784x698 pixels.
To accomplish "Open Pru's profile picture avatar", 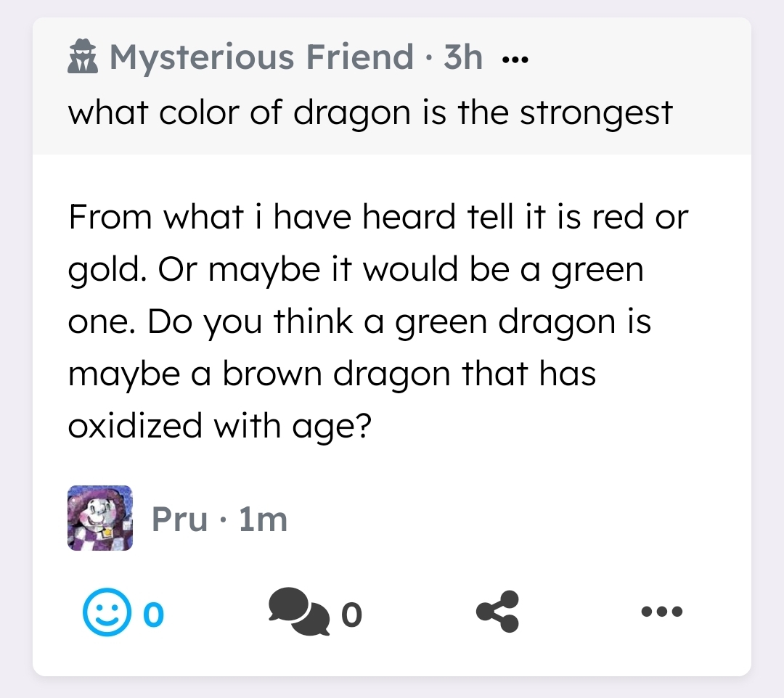I will tap(100, 518).
